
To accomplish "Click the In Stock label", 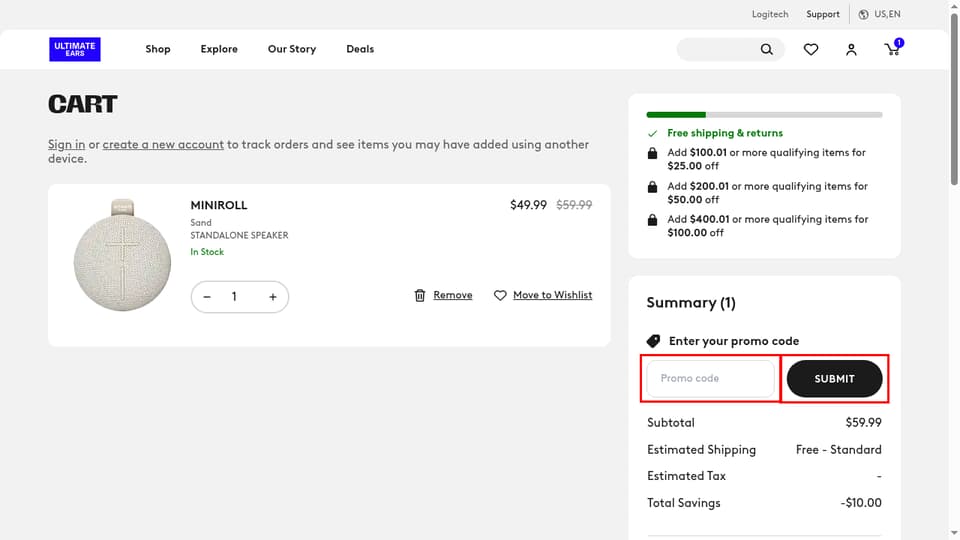I will [207, 252].
